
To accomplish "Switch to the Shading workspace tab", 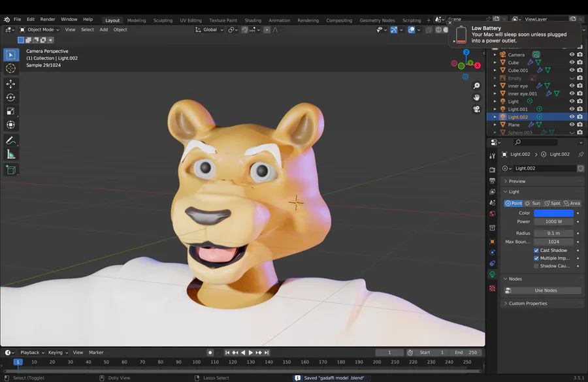I will click(x=253, y=20).
